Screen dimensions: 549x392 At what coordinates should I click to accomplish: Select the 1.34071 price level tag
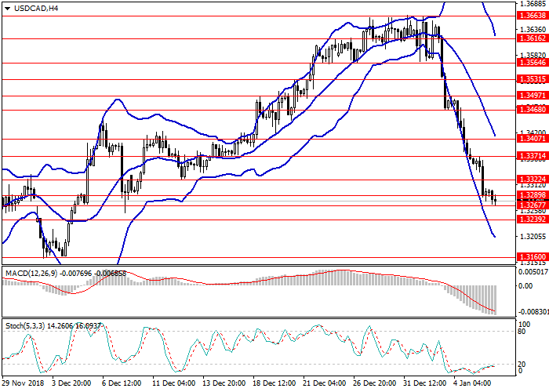(x=531, y=139)
